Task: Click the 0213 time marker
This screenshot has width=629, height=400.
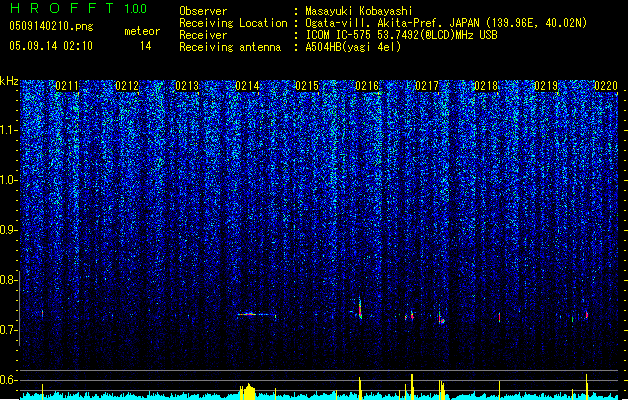Action: point(187,86)
